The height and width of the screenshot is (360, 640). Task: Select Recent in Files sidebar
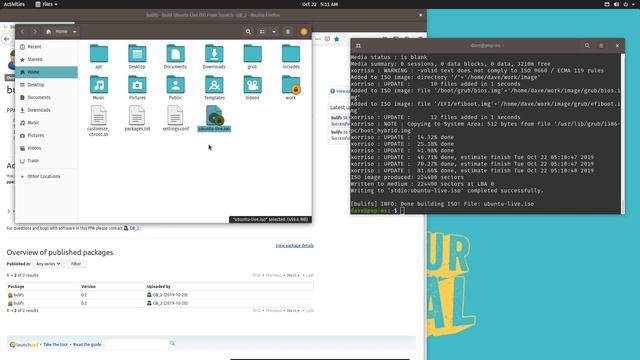[46, 47]
